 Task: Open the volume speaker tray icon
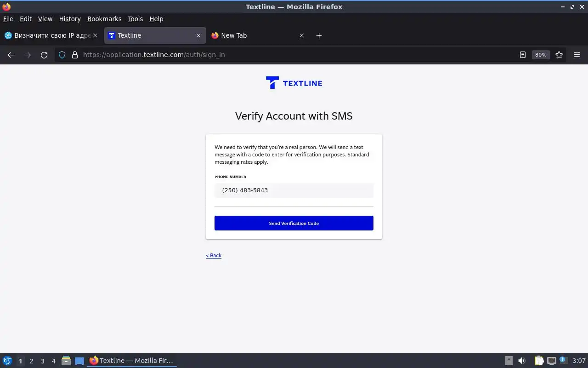point(522,361)
